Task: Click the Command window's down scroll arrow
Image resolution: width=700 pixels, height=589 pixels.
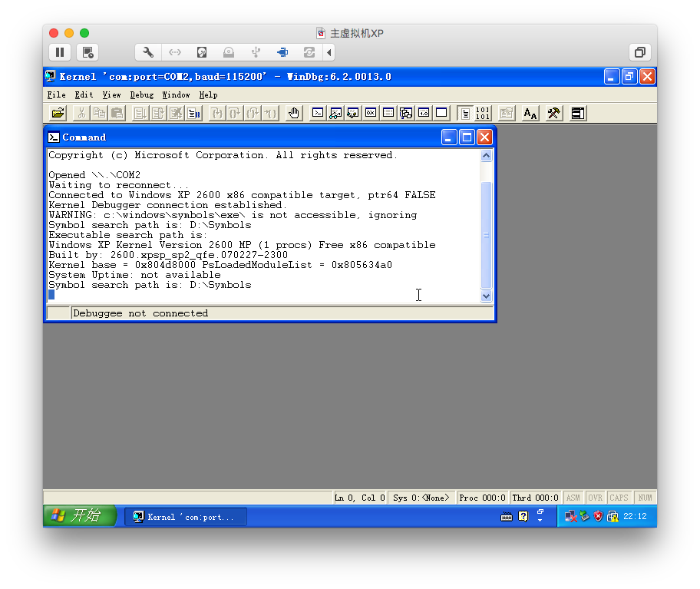Action: click(x=486, y=296)
